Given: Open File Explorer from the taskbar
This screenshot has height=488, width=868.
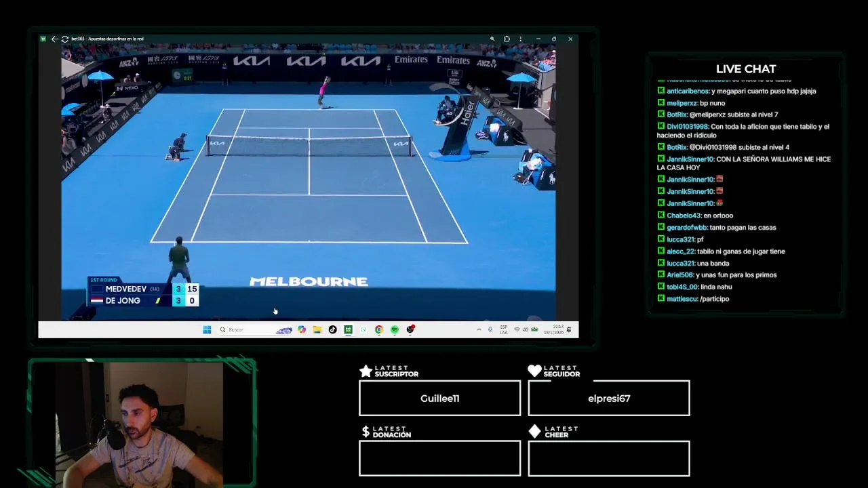Looking at the screenshot, I should click(317, 330).
